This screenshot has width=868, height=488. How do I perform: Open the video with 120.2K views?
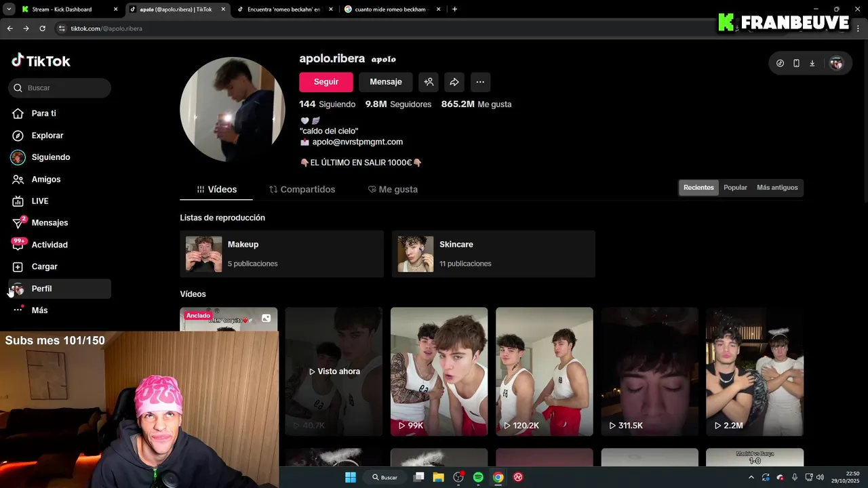coord(545,371)
